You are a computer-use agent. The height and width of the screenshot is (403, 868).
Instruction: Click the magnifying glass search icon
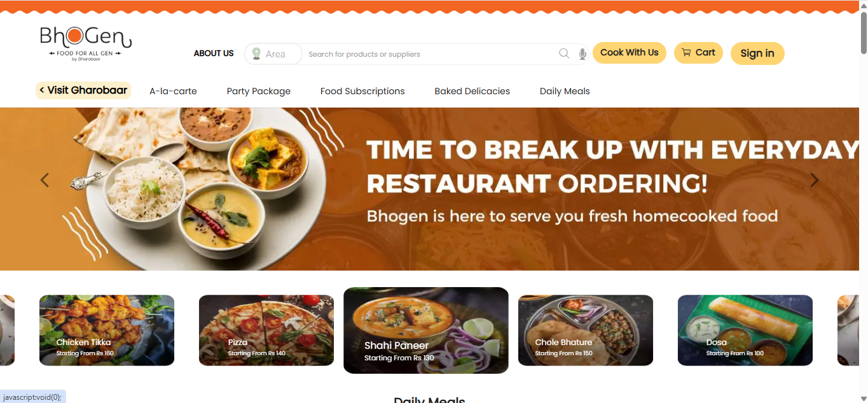click(x=564, y=54)
